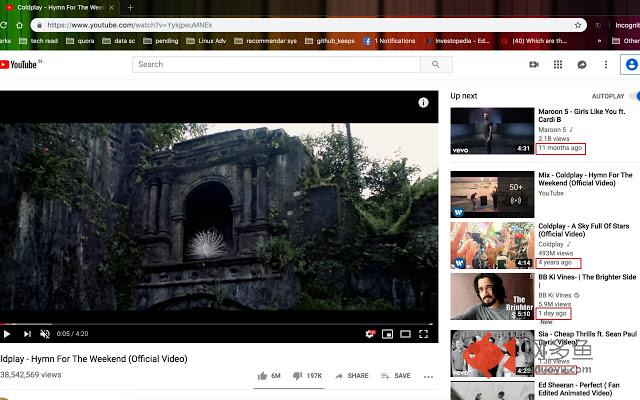Open Linux Adv bookmark folder
Viewport: 640px width, 400px height.
(x=206, y=41)
